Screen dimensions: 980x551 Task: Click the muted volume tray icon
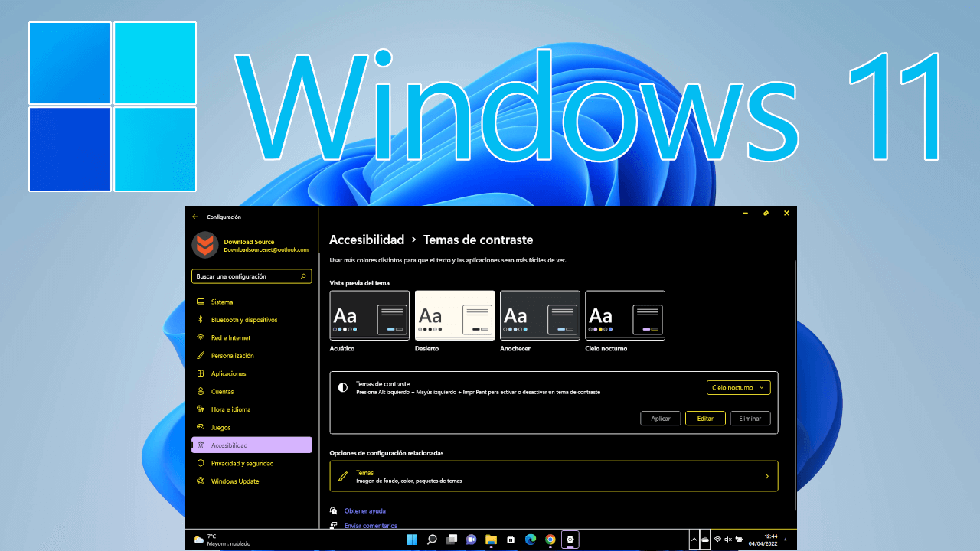pyautogui.click(x=728, y=540)
